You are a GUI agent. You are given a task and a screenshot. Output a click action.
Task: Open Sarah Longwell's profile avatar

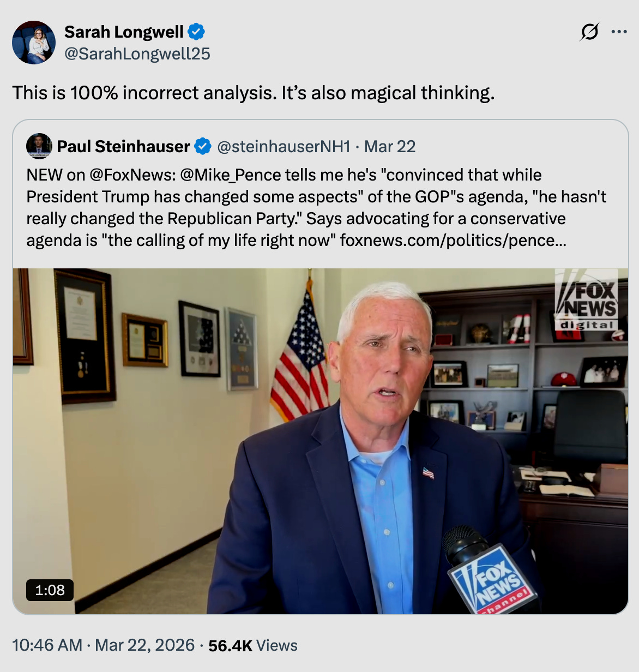(34, 43)
